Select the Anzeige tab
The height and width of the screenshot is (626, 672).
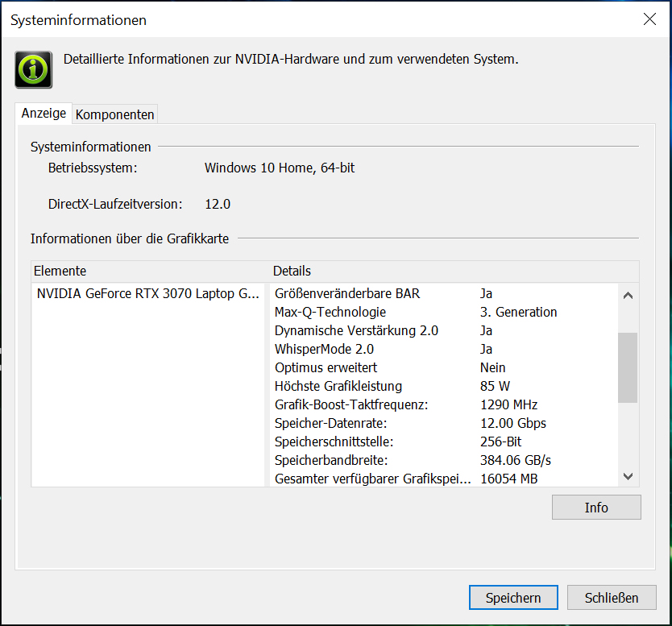click(44, 114)
